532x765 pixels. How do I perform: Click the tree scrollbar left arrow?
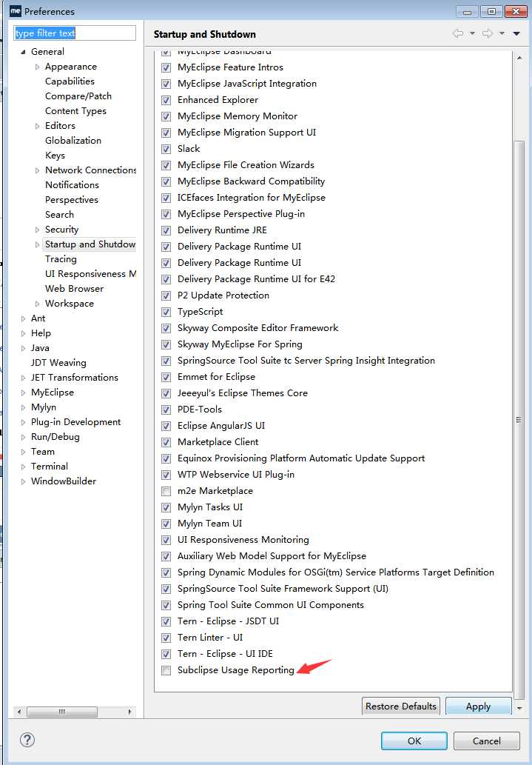coord(19,712)
